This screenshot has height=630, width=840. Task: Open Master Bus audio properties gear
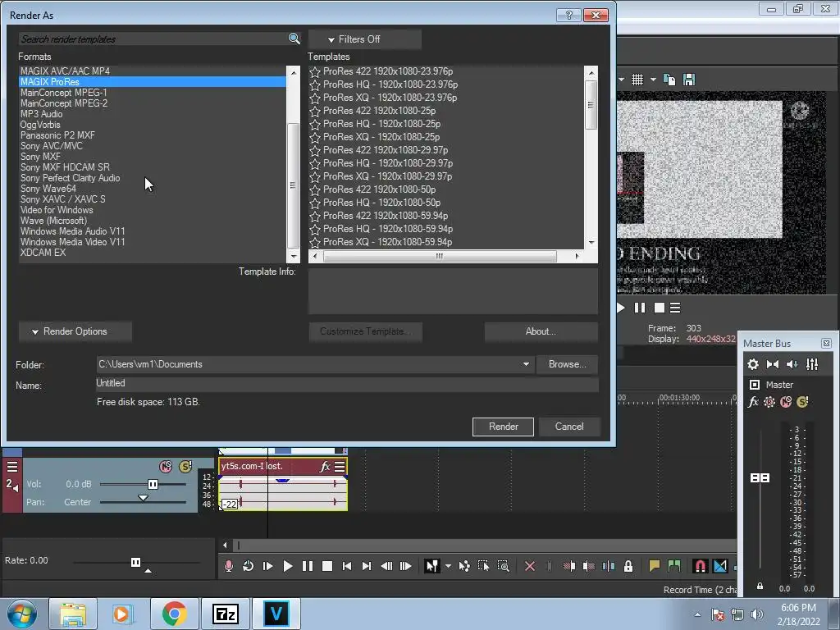tap(753, 364)
